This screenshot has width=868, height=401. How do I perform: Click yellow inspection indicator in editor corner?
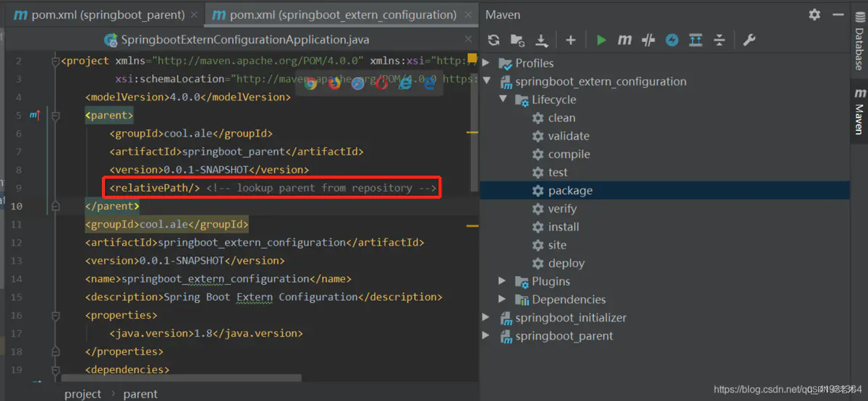click(472, 57)
